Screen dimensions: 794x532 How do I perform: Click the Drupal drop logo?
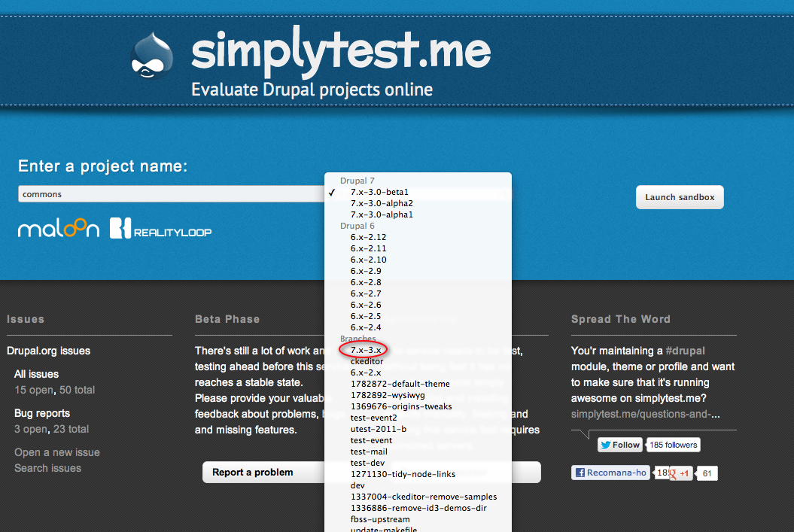tap(151, 56)
